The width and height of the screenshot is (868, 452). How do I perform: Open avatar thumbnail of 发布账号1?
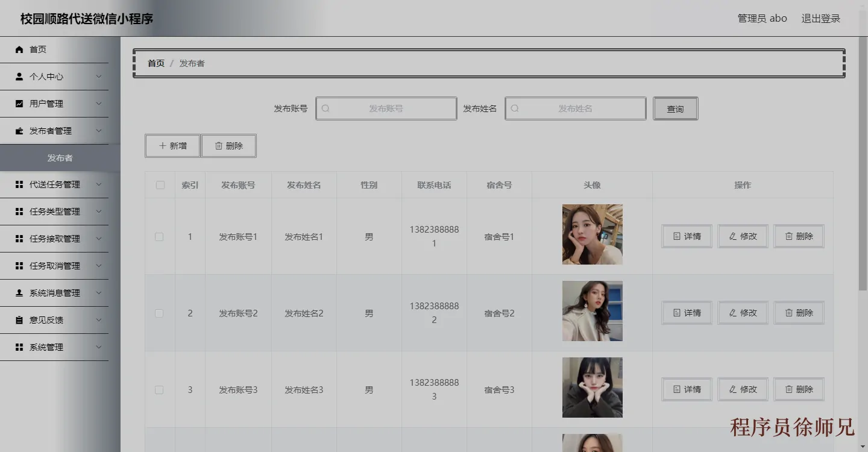tap(592, 234)
